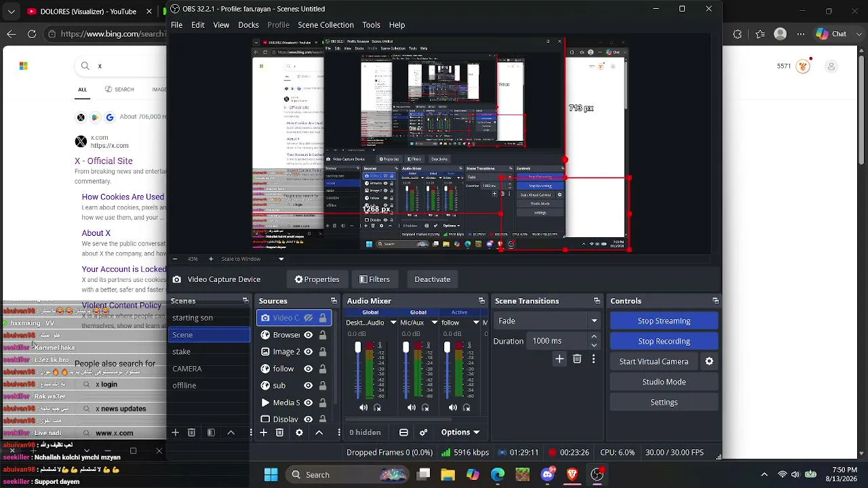Hide the sub source
868x488 pixels.
[309, 386]
